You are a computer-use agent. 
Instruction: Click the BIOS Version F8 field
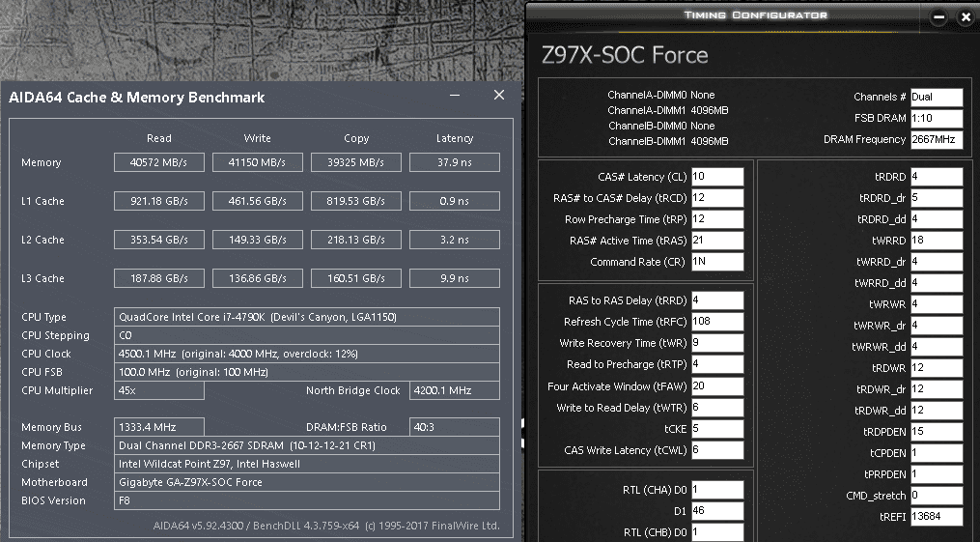[307, 500]
